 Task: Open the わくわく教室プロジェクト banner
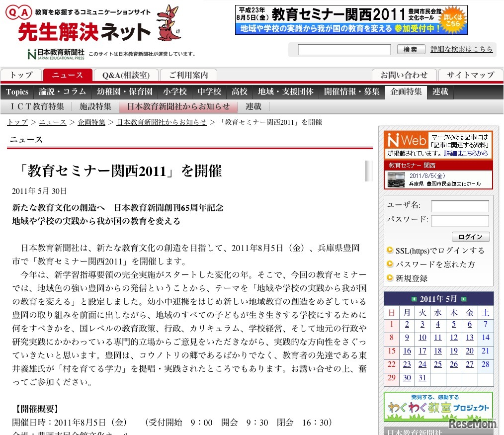point(438,406)
